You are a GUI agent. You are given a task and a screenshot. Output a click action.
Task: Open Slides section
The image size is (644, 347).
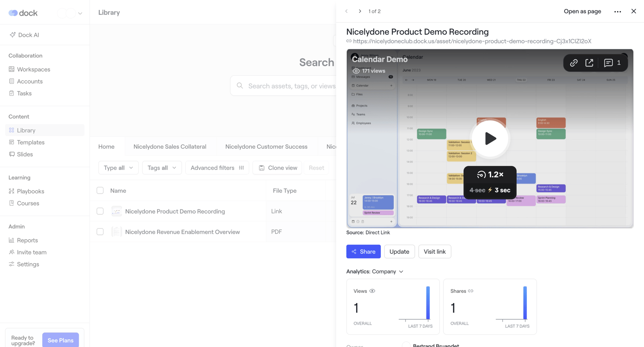click(20, 154)
